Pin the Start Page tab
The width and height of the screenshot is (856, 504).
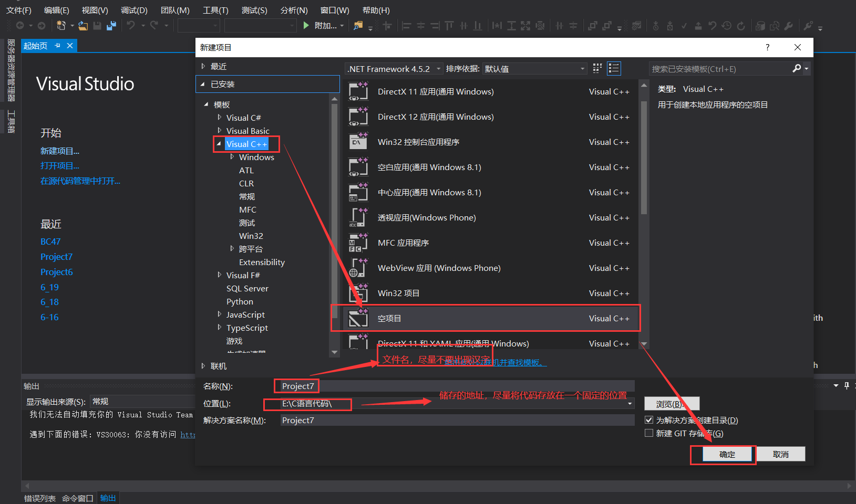(57, 46)
